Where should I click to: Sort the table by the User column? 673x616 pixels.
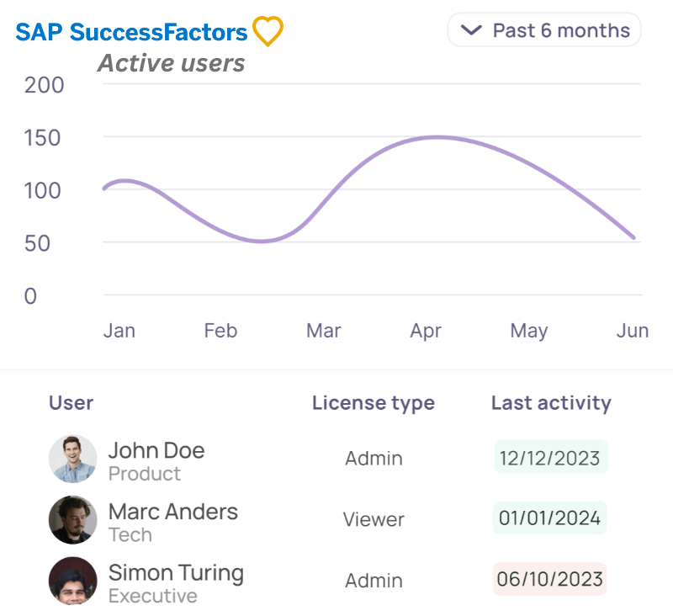click(x=71, y=403)
